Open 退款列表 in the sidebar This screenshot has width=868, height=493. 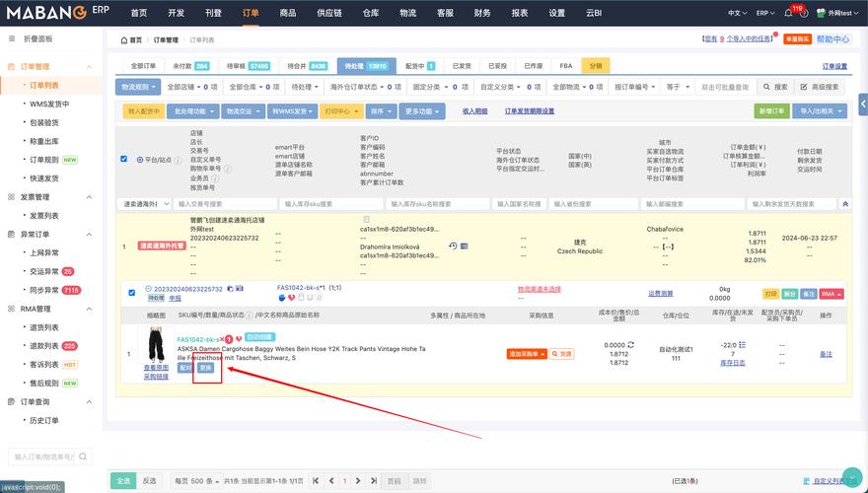click(44, 346)
